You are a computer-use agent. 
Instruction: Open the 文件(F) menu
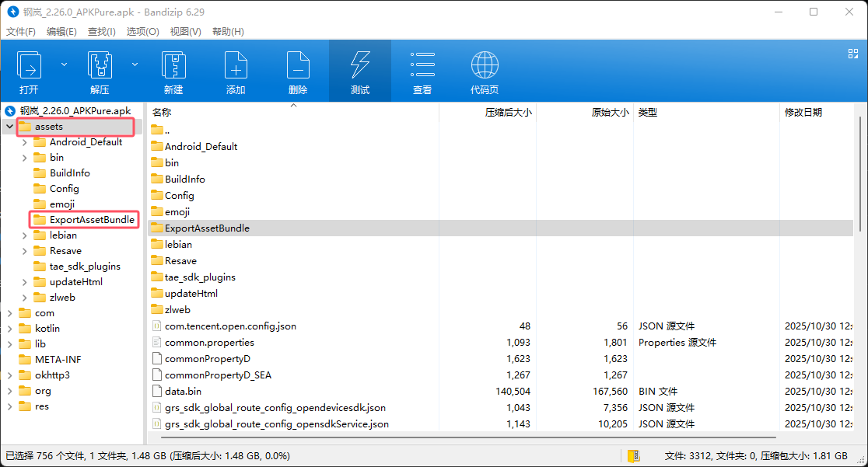[x=21, y=32]
